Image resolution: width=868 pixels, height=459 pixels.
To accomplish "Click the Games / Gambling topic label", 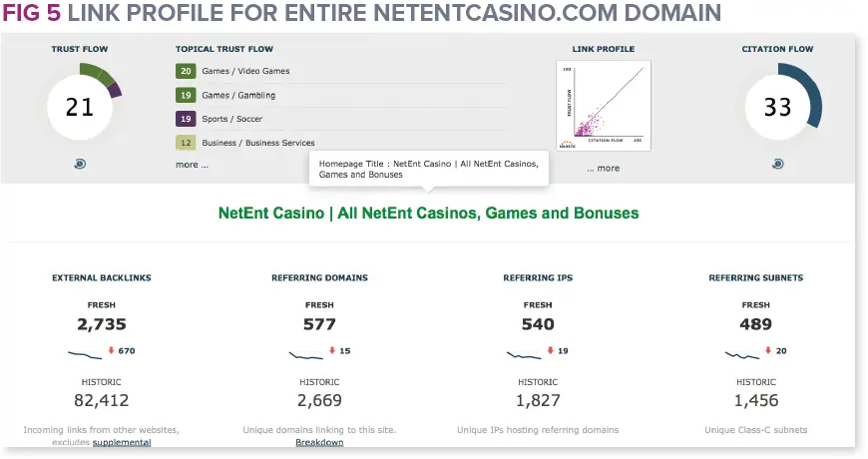I will [238, 95].
